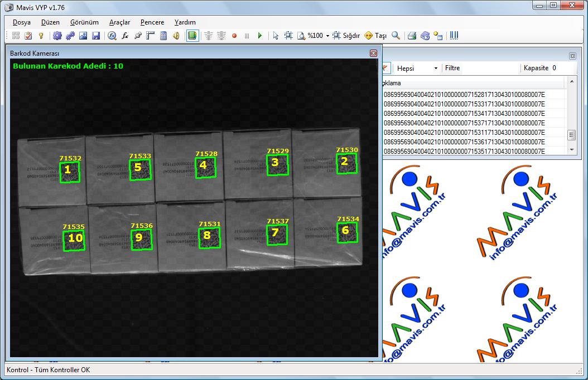Open the calculator icon

tap(163, 36)
